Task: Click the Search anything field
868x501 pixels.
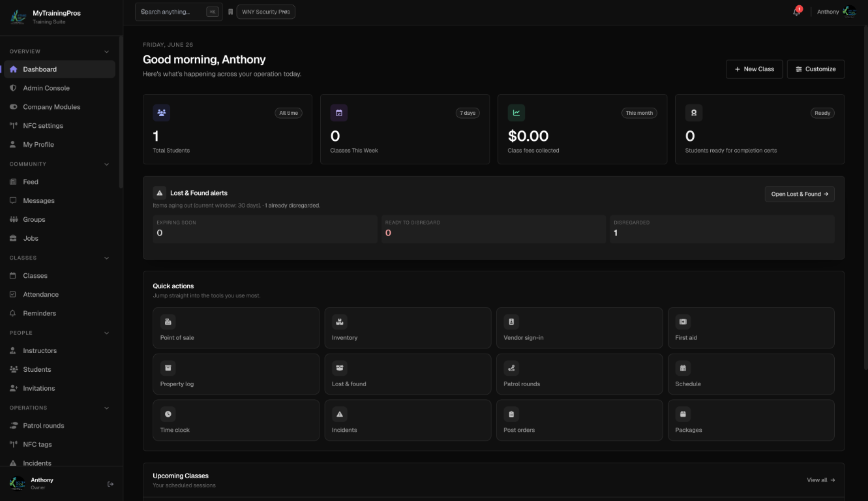Action: (179, 12)
